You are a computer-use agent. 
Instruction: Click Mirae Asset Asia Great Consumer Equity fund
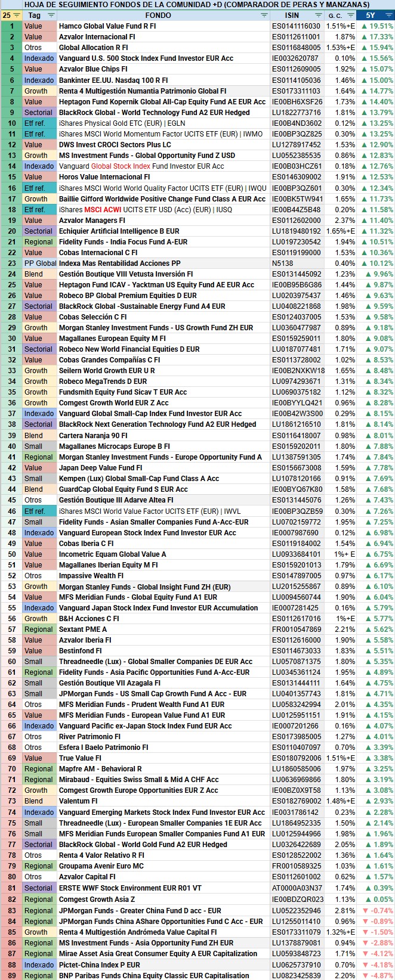click(x=163, y=954)
